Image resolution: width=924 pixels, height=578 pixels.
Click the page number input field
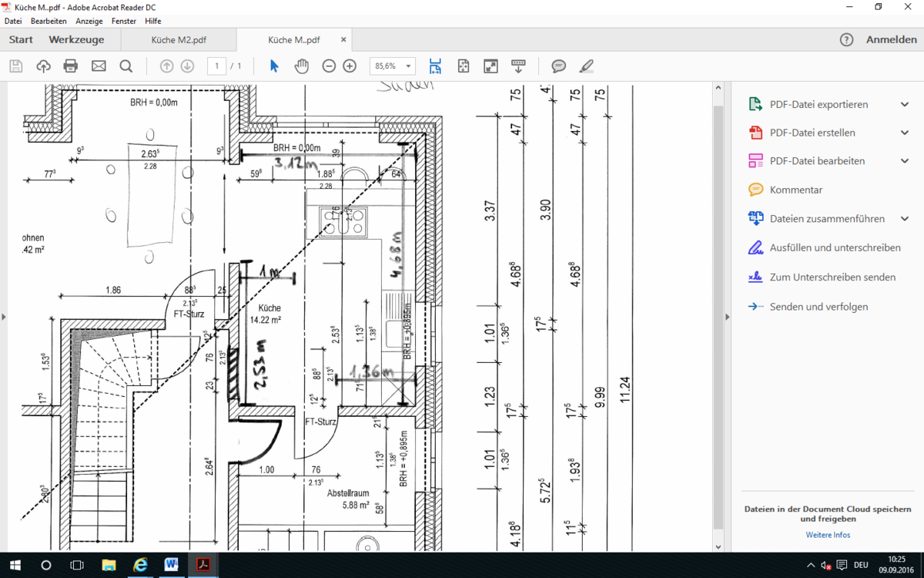point(217,66)
